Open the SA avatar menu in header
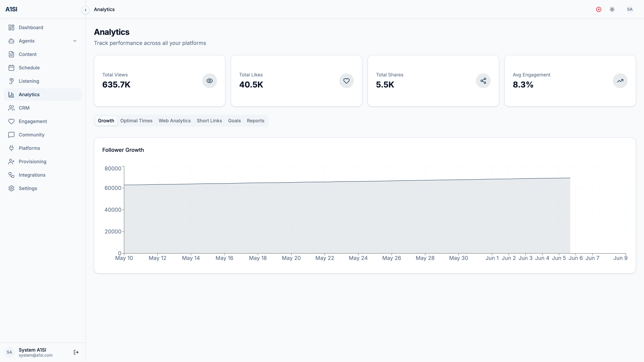Screen dimensions: 644x362 [x=630, y=9]
